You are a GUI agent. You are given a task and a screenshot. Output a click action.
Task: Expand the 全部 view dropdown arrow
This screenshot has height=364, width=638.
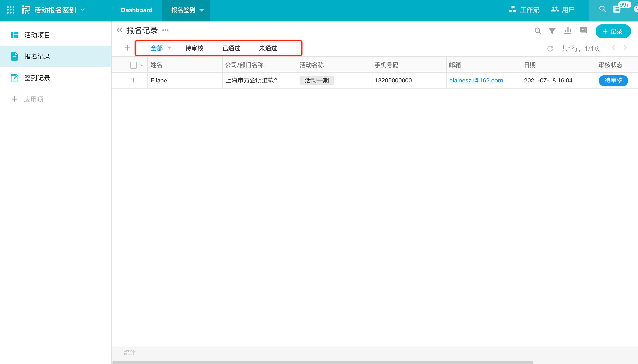[169, 48]
